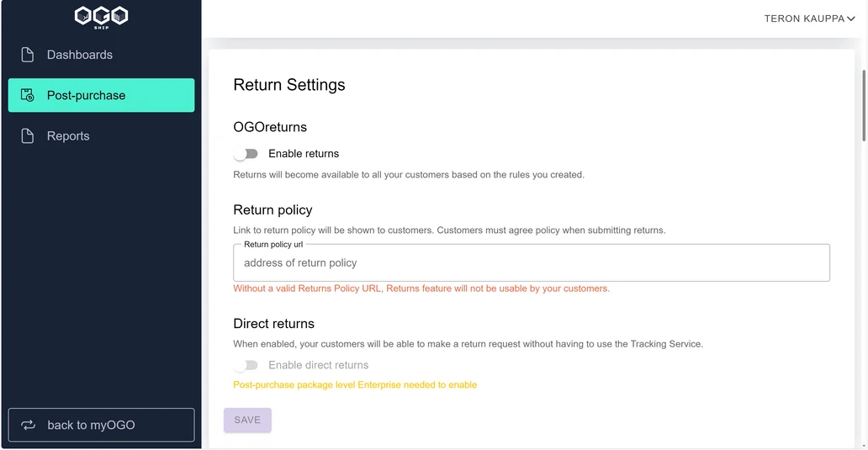
Task: Click the back to myOGO button
Action: [x=101, y=425]
